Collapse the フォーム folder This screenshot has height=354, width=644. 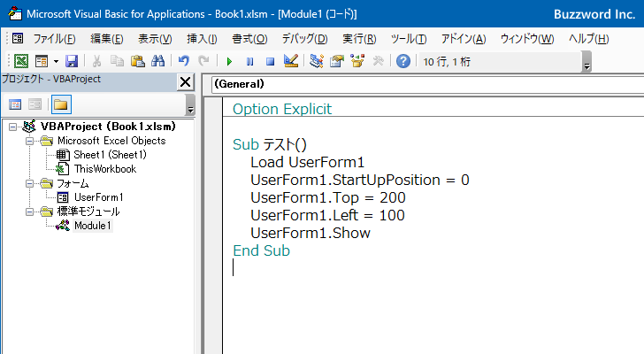[x=29, y=183]
